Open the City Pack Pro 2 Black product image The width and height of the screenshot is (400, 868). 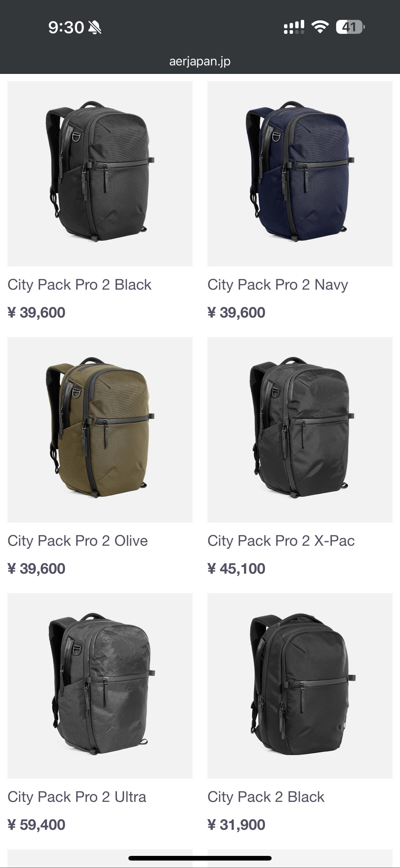click(100, 174)
